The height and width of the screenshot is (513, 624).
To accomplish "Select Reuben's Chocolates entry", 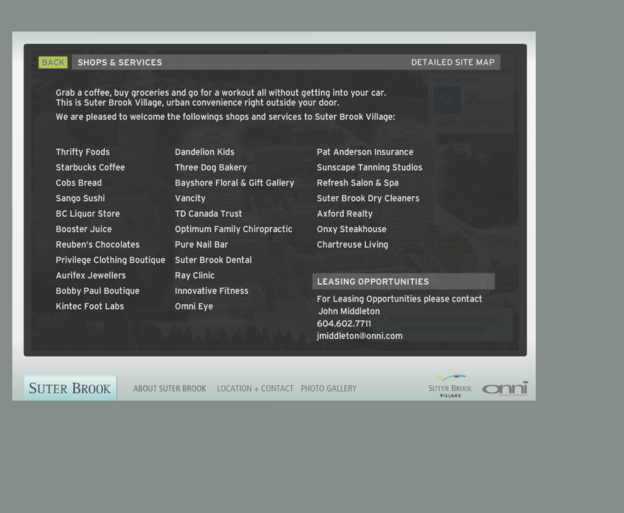I will (x=98, y=245).
